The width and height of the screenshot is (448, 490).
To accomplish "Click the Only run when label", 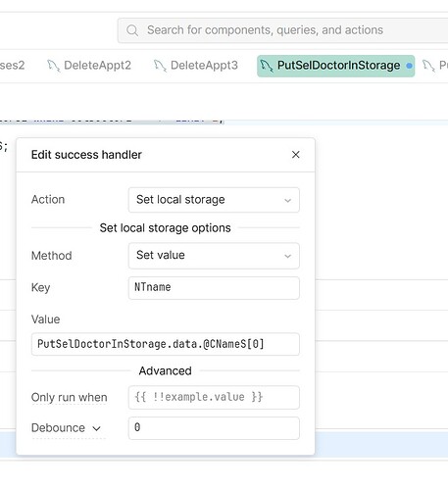I will pos(70,397).
